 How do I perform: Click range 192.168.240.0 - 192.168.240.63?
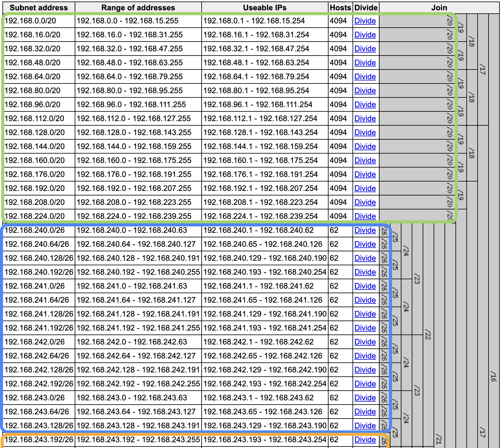pos(138,230)
